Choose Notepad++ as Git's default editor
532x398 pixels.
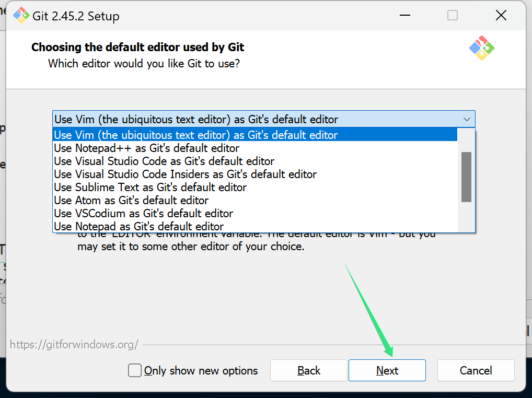[146, 148]
